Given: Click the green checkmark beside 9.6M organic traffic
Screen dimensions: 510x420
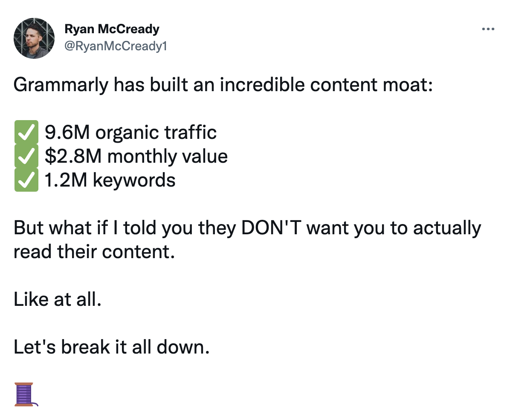Looking at the screenshot, I should 26,132.
